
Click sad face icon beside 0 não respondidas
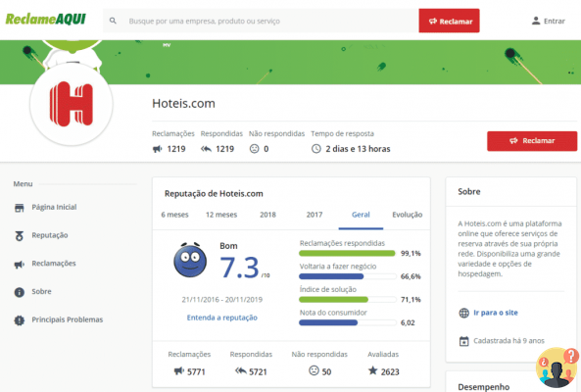pos(254,149)
